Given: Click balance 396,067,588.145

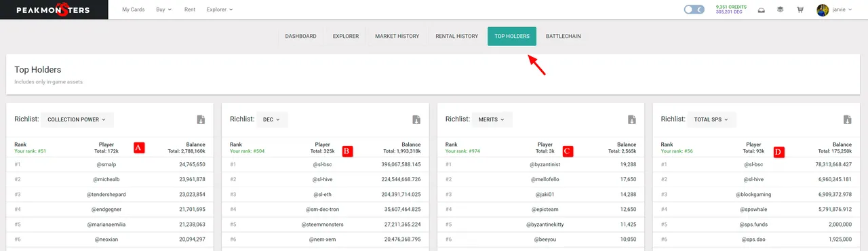Looking at the screenshot, I should [x=400, y=165].
